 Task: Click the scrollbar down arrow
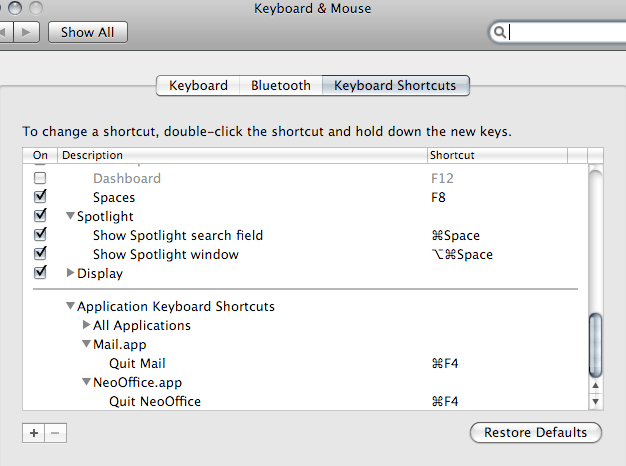point(595,401)
